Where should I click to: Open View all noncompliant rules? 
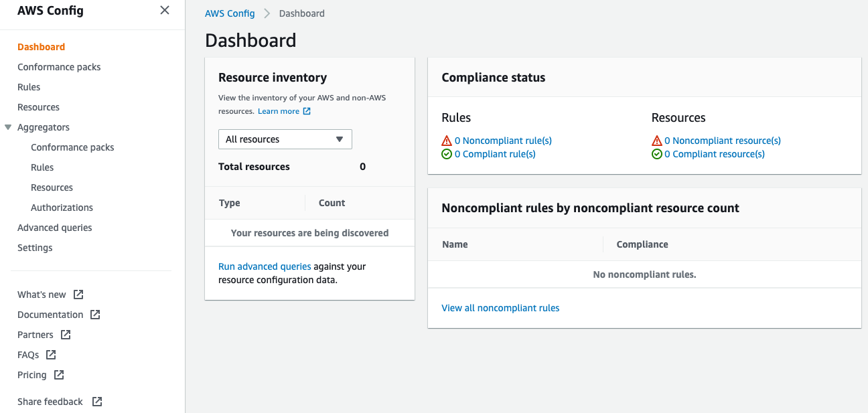[x=500, y=308]
